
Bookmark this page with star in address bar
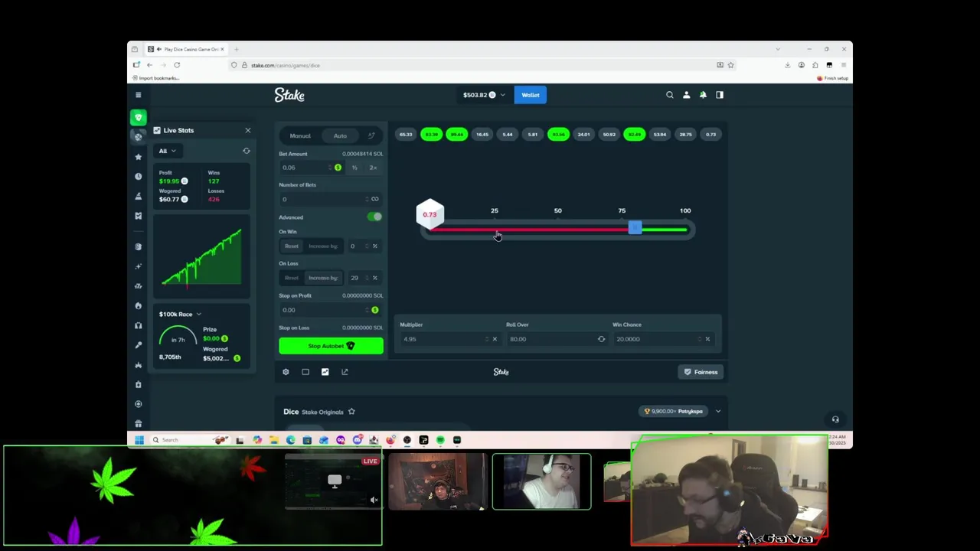coord(730,65)
